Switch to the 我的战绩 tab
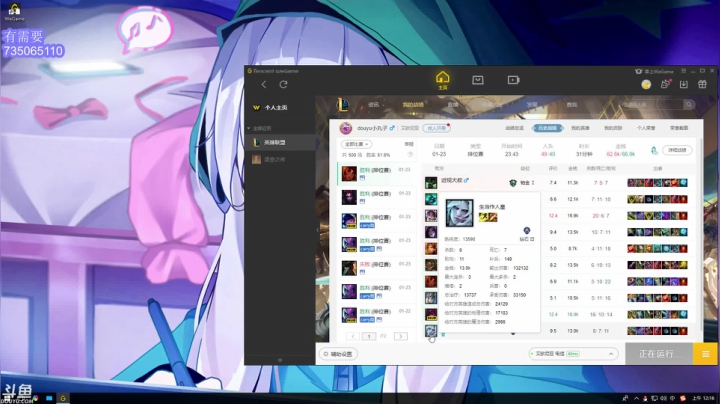Screen dimensions: 720x404 click(x=413, y=105)
